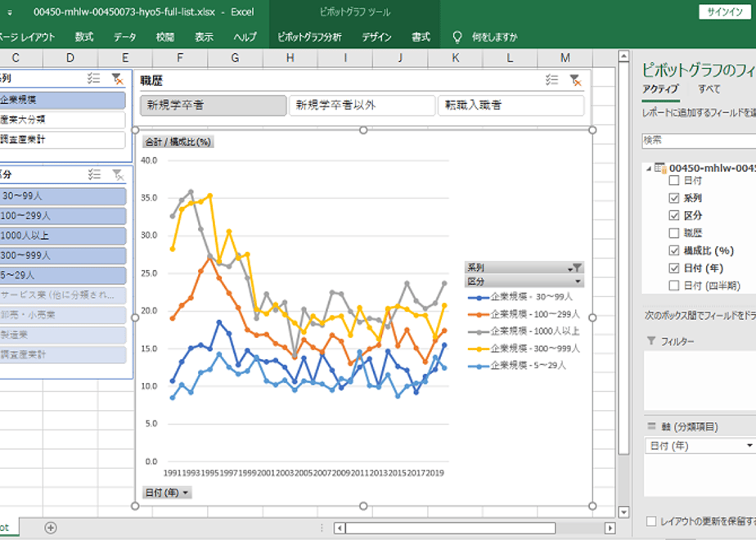This screenshot has height=540, width=756.
Task: Select 産業大分類 in 系列 slicer
Action: (x=62, y=119)
